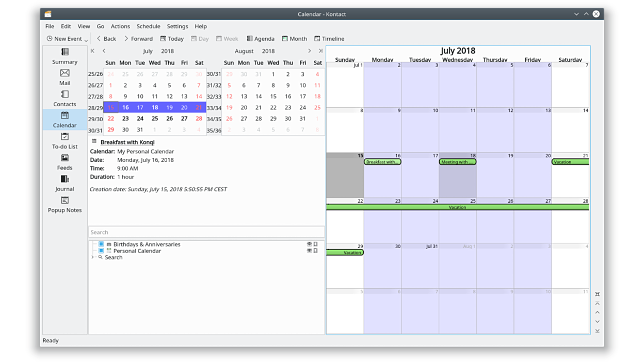Jump to the Summary sidebar icon
Image resolution: width=644 pixels, height=362 pixels.
[65, 56]
